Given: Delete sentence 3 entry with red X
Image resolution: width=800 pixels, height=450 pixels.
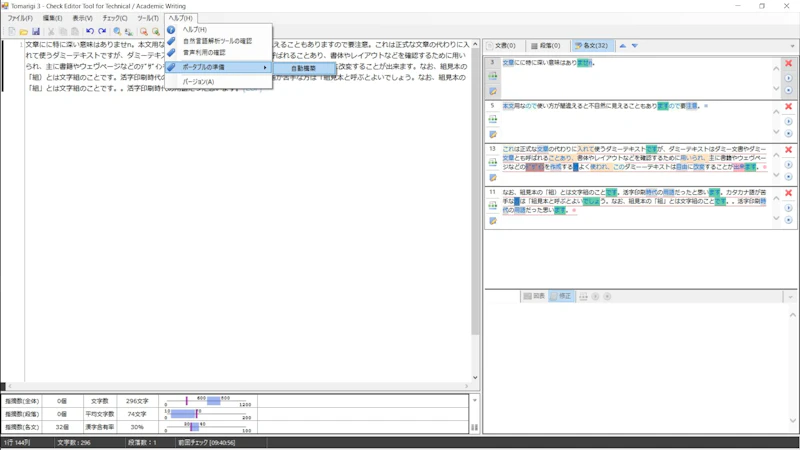Looking at the screenshot, I should pyautogui.click(x=788, y=63).
